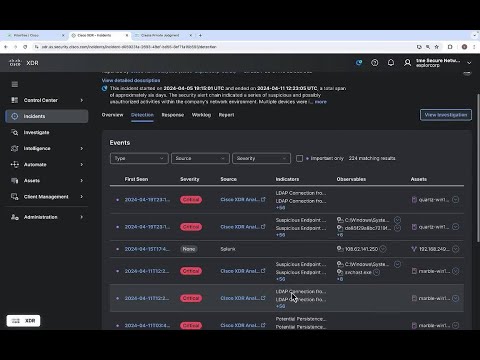This screenshot has height=360, width=480.
Task: Switch to the Overview tab
Action: click(112, 115)
